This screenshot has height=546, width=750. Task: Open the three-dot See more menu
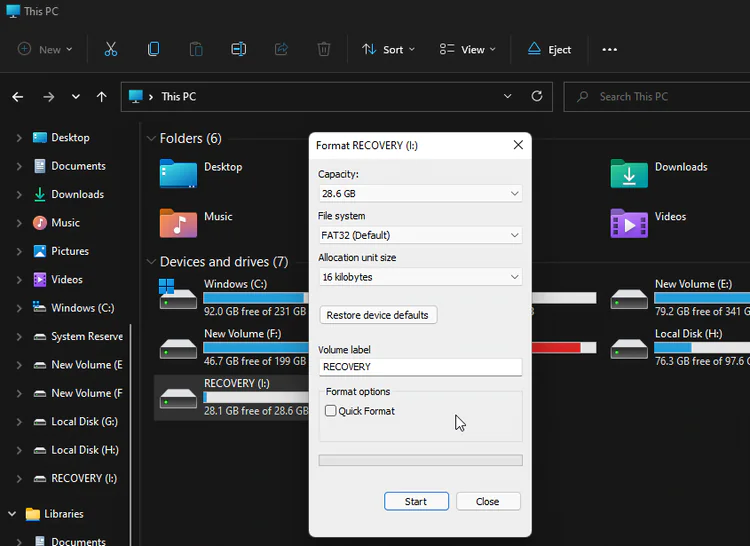point(609,49)
